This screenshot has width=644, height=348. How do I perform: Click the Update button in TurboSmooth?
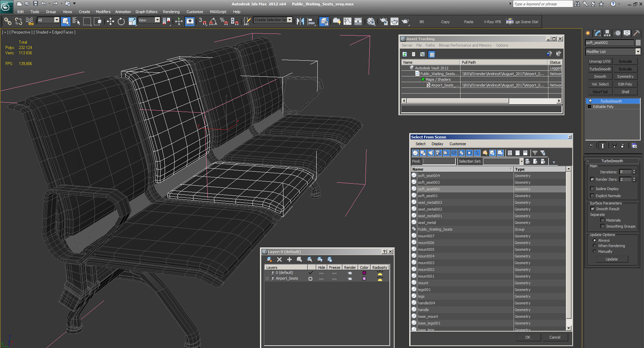pyautogui.click(x=611, y=259)
